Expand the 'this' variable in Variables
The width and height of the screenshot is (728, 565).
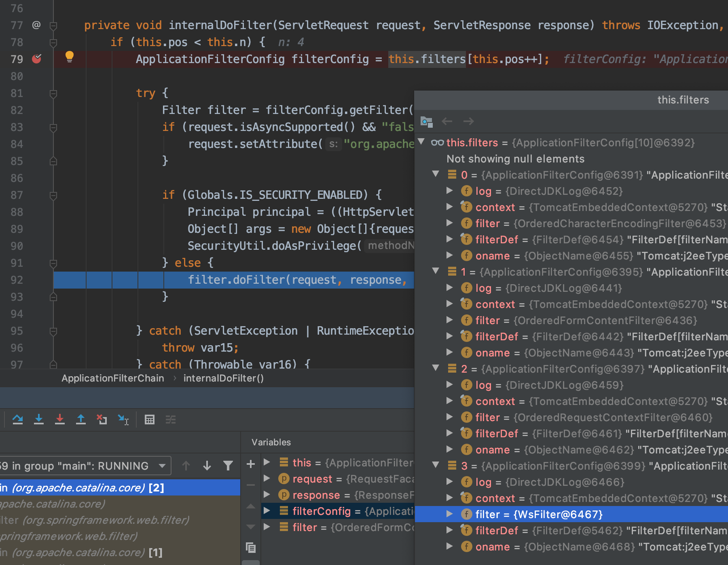267,462
